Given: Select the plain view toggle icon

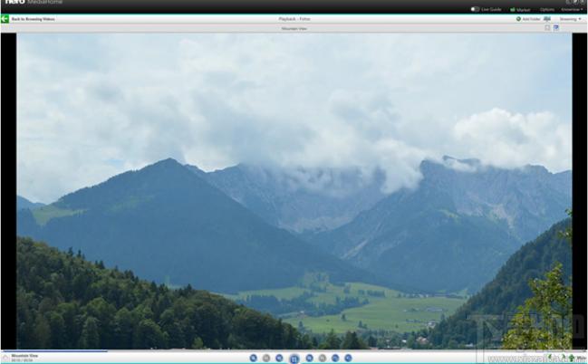Looking at the screenshot, I should (x=547, y=28).
